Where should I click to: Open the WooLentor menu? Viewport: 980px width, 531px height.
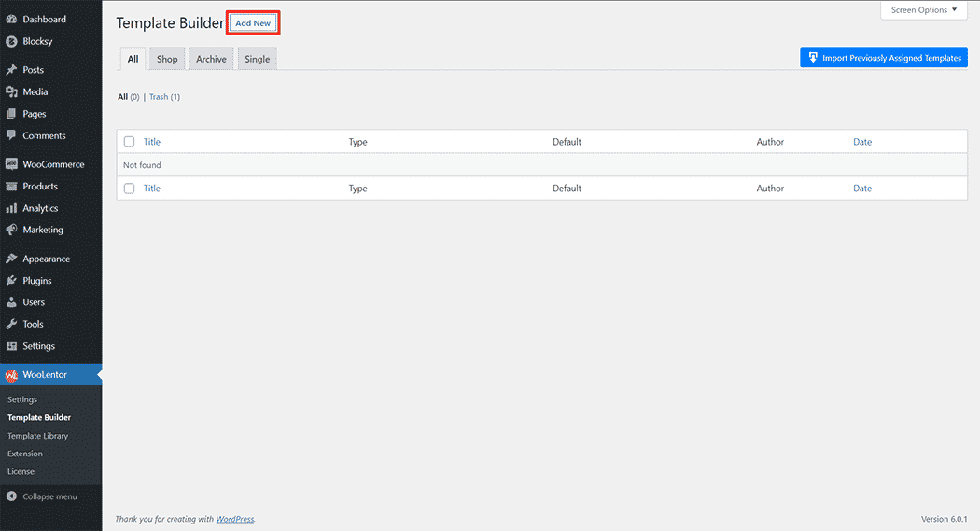(50, 375)
